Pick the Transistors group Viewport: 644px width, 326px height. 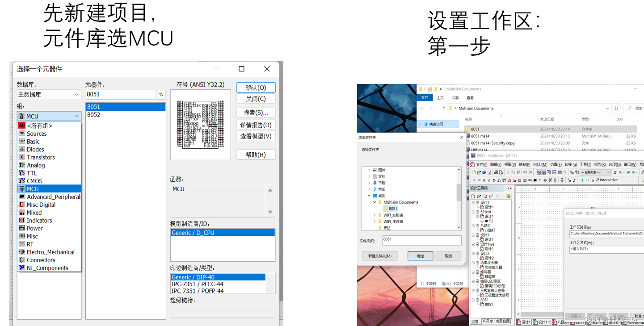49,157
